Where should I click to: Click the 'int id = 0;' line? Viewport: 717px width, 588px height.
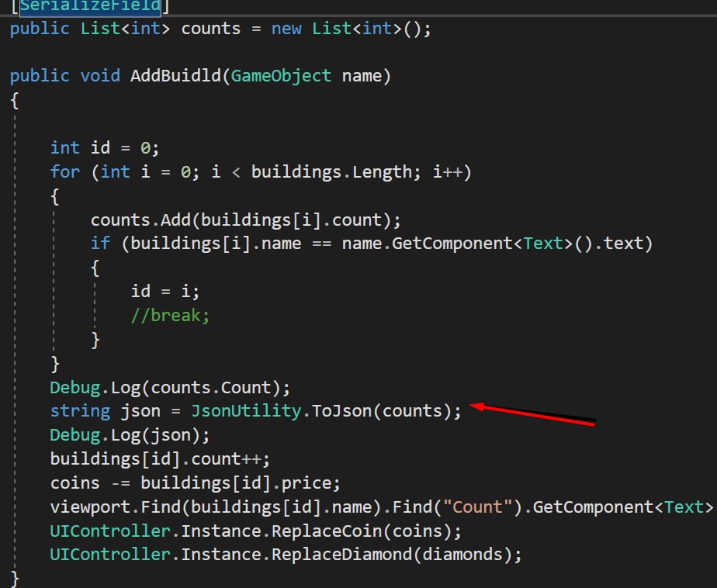point(105,148)
